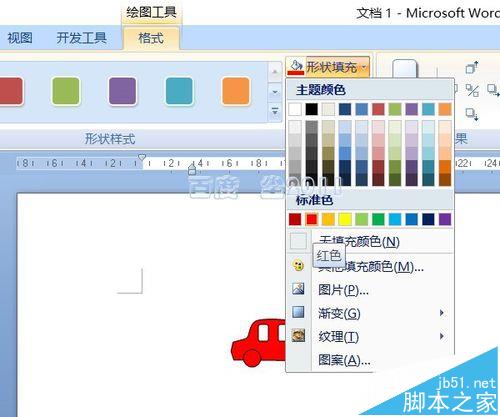This screenshot has height=417, width=500.
Task: Click the texture fill icon
Action: pyautogui.click(x=298, y=336)
